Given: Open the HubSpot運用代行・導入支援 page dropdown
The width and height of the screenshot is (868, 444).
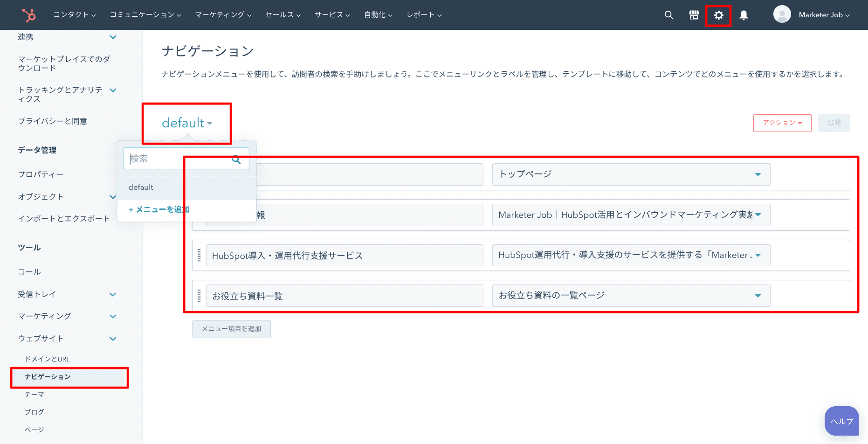Looking at the screenshot, I should click(631, 255).
